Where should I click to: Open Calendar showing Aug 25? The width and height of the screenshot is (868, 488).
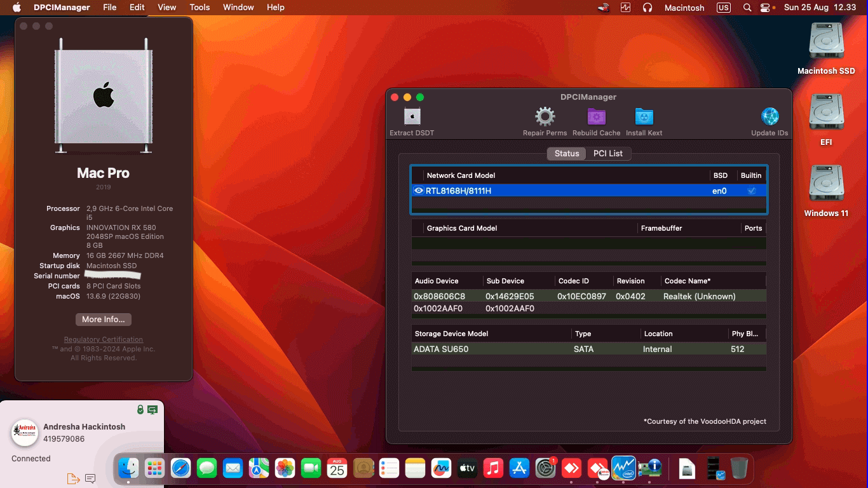tap(337, 469)
